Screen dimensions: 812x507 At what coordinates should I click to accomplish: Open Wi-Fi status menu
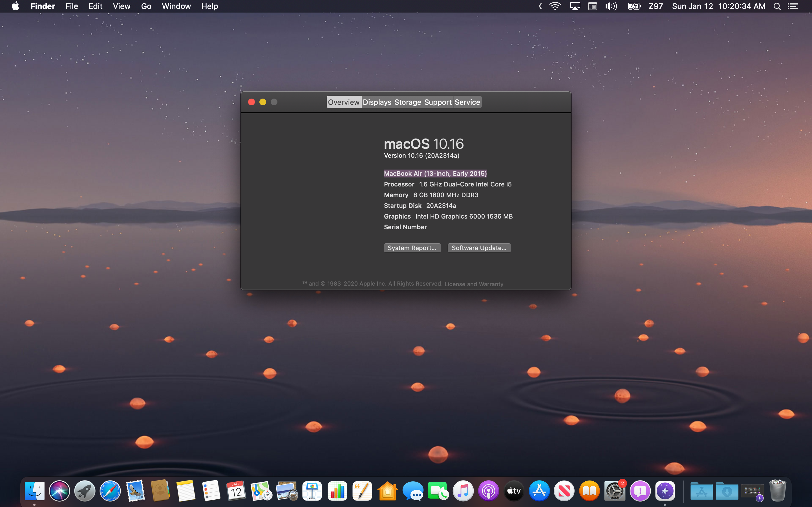pyautogui.click(x=555, y=6)
